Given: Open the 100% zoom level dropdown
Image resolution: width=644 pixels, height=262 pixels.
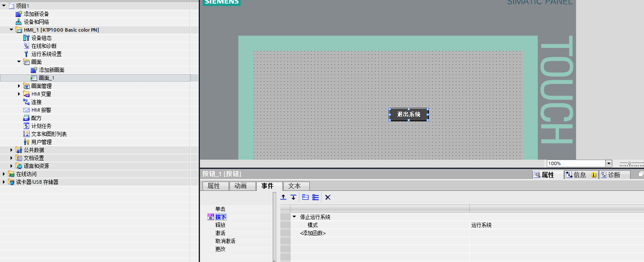Looking at the screenshot, I should point(609,163).
